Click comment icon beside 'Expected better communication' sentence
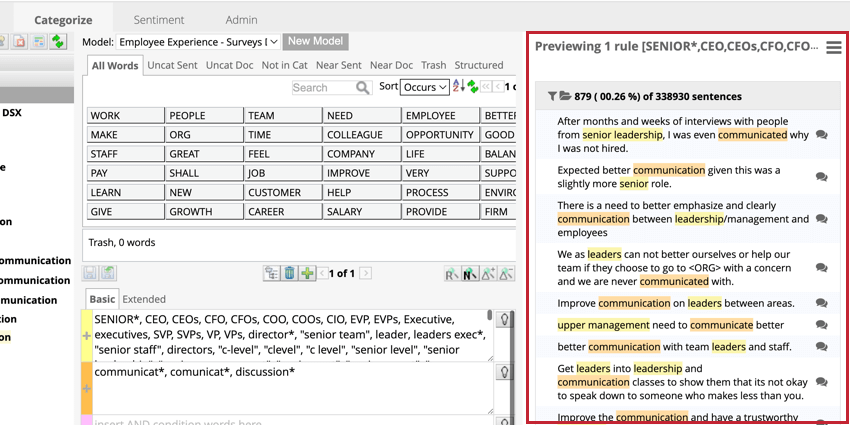Viewport: 850px width, 425px height. [821, 176]
